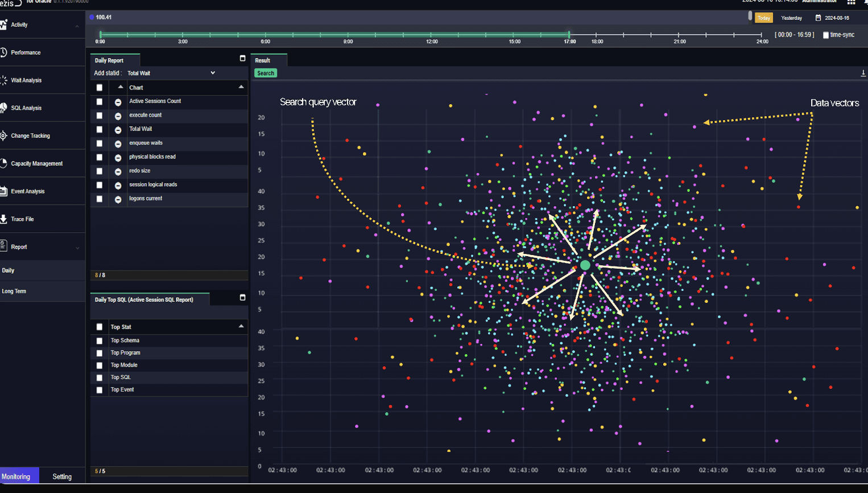Image resolution: width=868 pixels, height=493 pixels.
Task: Check the Top Event checkbox
Action: (x=100, y=391)
